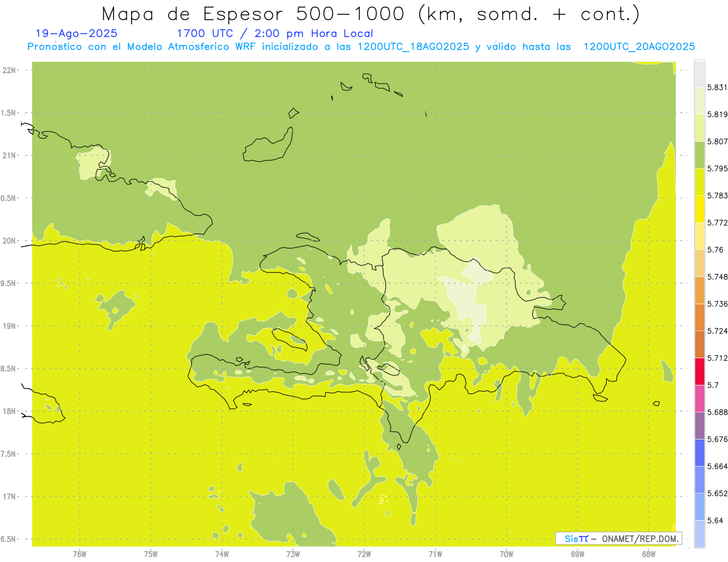The width and height of the screenshot is (728, 562).
Task: Click the legend value '5.7'
Action: (x=713, y=385)
